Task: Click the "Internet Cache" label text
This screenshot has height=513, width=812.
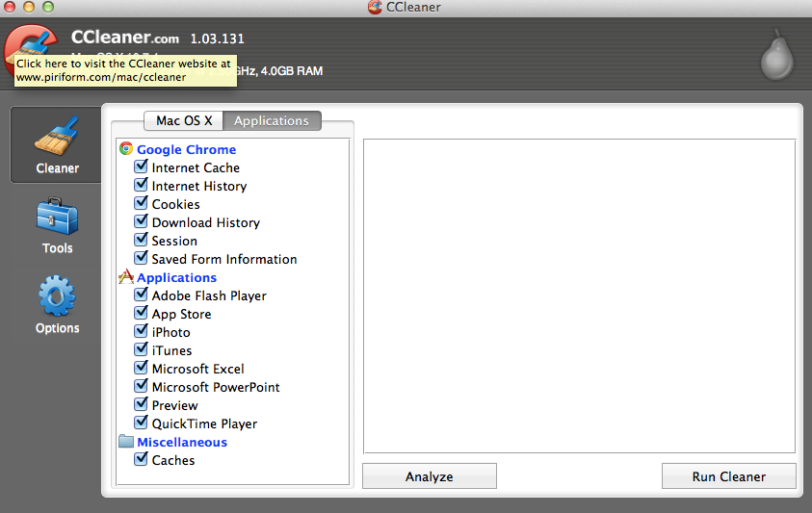Action: click(x=196, y=167)
